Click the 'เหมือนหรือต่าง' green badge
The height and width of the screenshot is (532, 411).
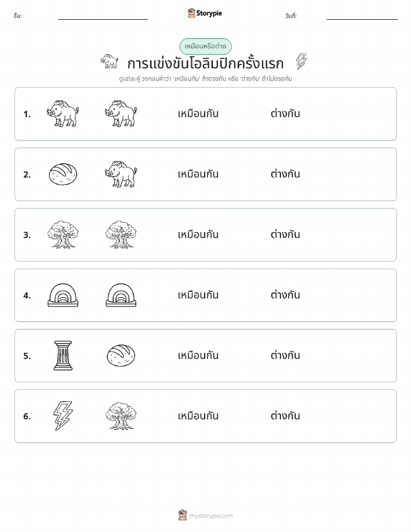click(205, 46)
